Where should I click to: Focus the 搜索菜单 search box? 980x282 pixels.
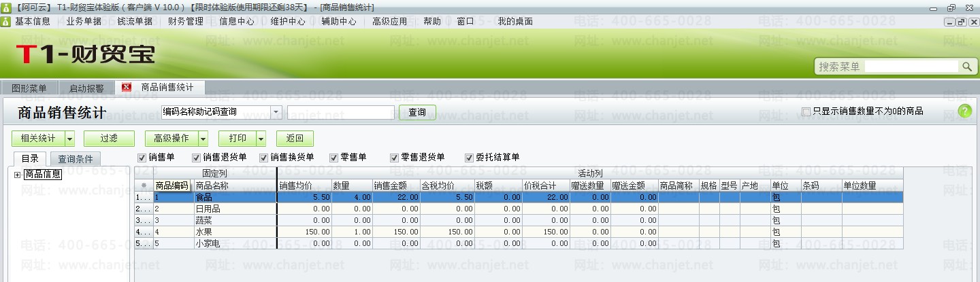pyautogui.click(x=912, y=67)
